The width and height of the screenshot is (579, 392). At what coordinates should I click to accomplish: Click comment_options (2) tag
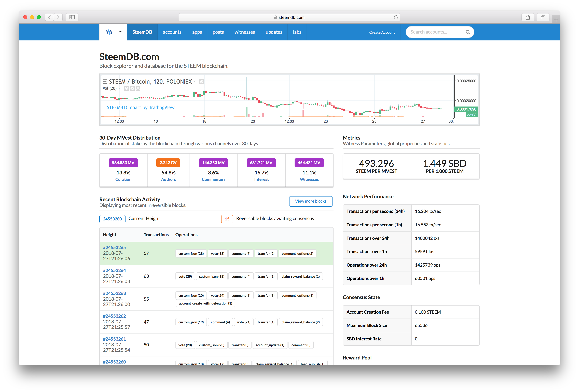(x=297, y=253)
